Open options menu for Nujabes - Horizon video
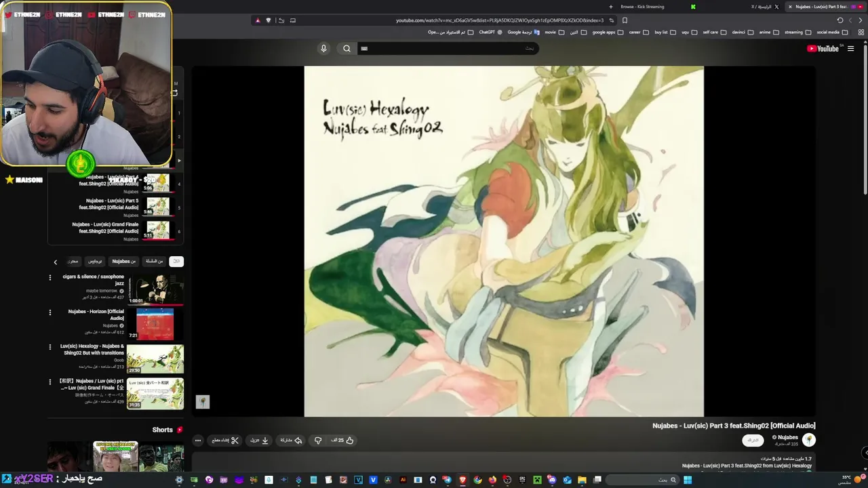868x488 pixels. (x=50, y=312)
